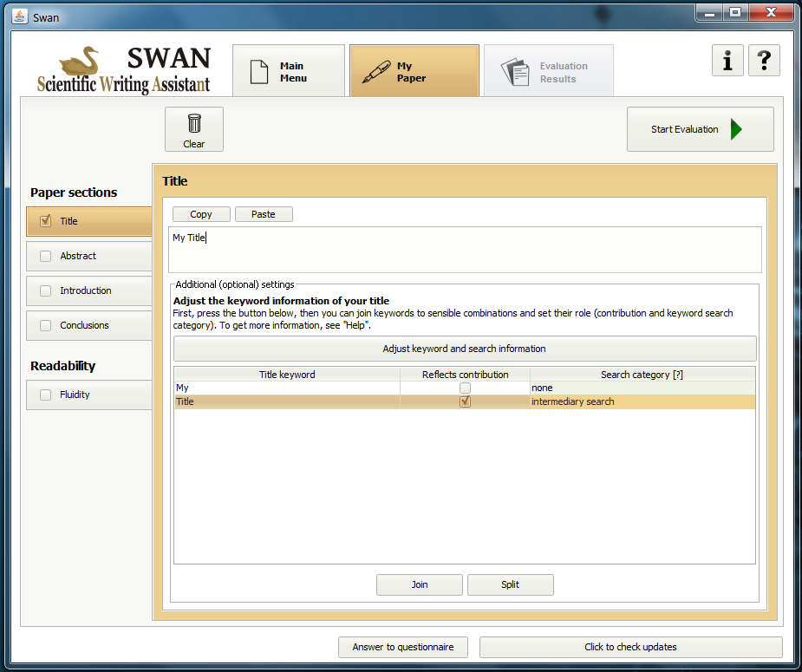
Task: Enable the Fluidity readability checkbox
Action: pyautogui.click(x=46, y=395)
